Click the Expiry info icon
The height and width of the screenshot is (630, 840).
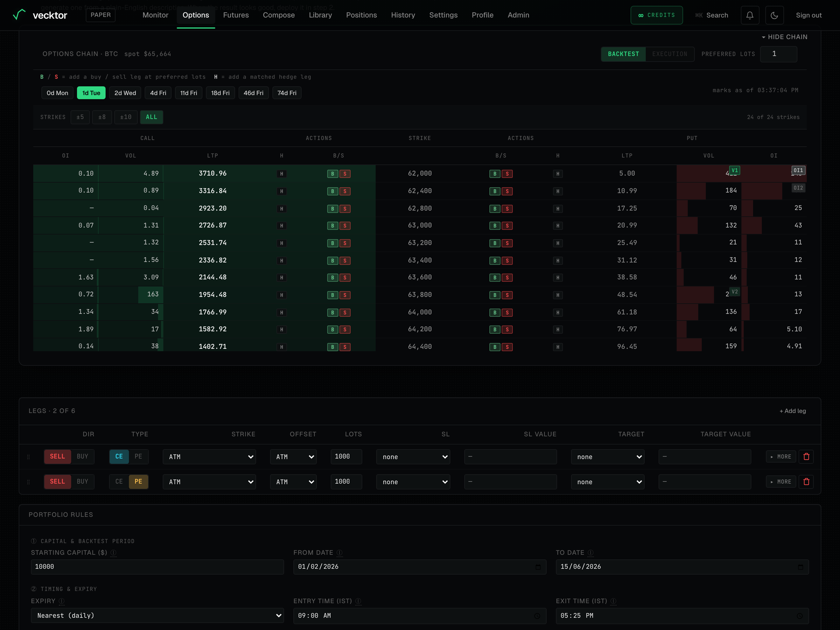(x=62, y=601)
